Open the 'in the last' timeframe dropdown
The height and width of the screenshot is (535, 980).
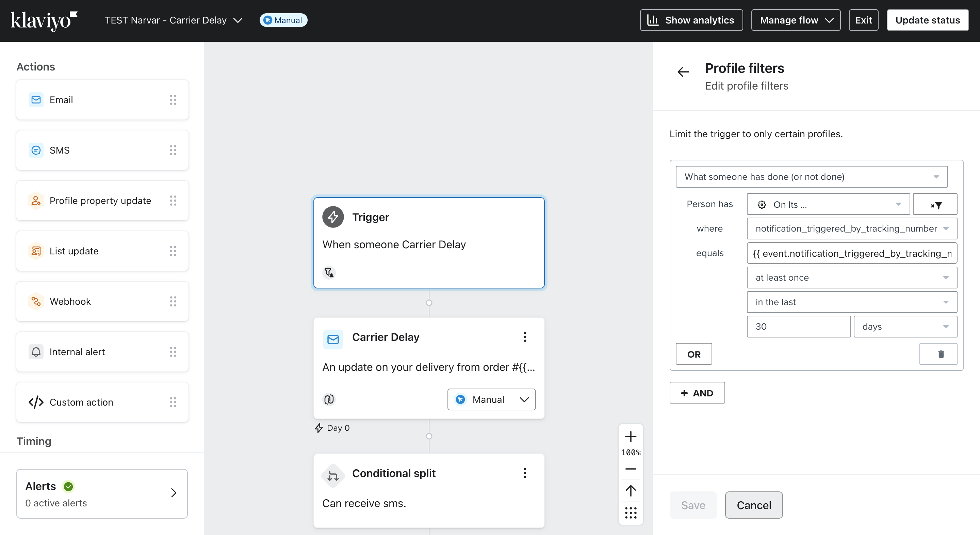852,302
